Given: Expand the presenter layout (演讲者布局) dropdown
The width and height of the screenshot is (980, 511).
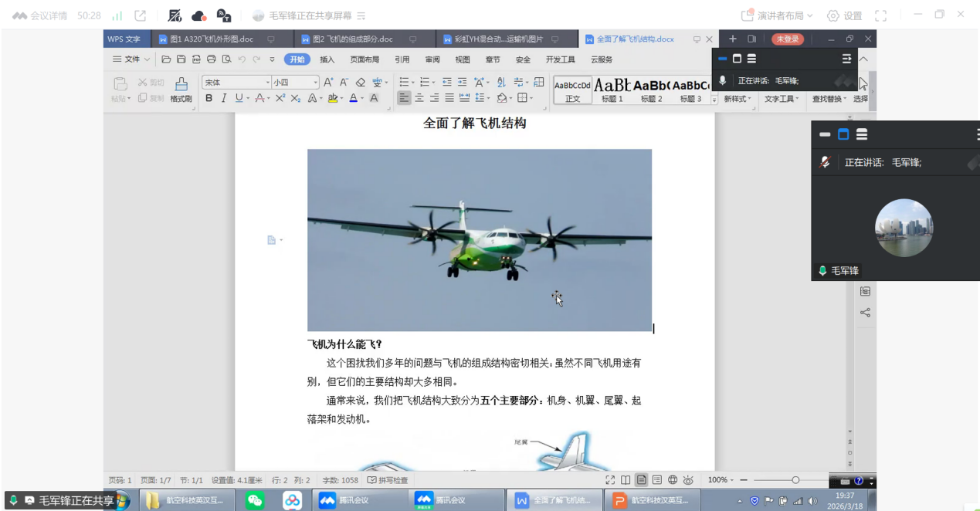Looking at the screenshot, I should click(784, 15).
